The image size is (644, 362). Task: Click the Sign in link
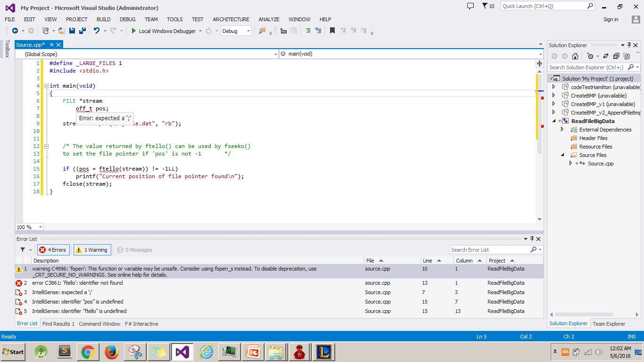pos(611,19)
